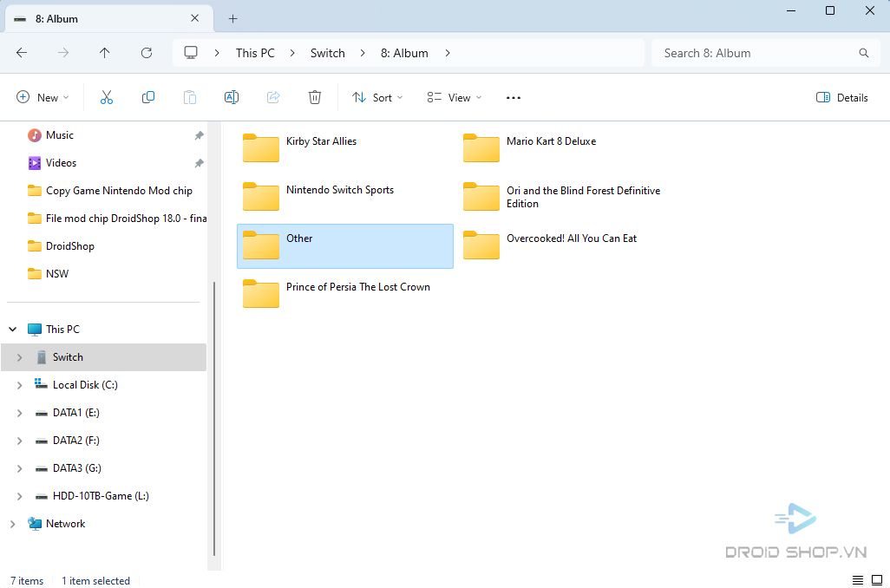
Task: Click the Overcooked! All You Can Eat name
Action: tap(572, 238)
